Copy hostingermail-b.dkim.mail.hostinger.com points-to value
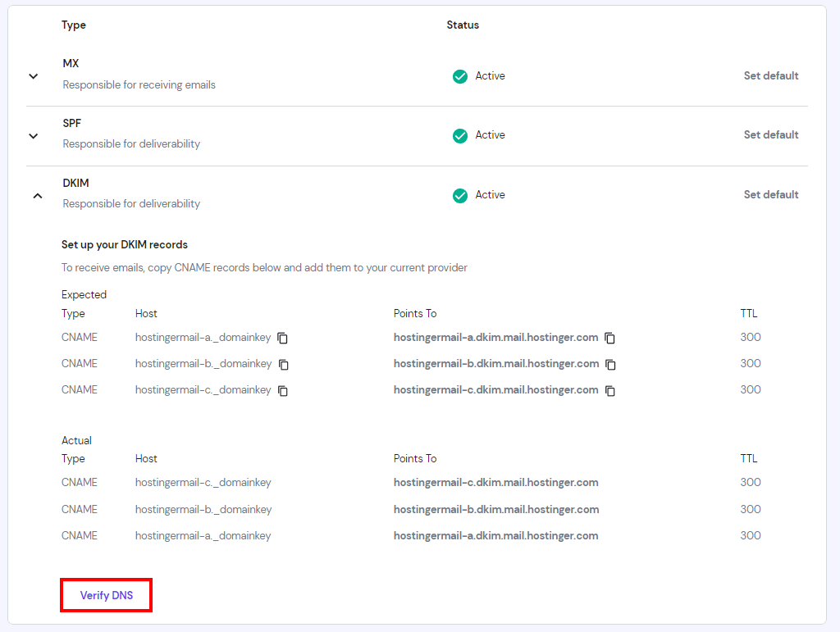 [609, 364]
